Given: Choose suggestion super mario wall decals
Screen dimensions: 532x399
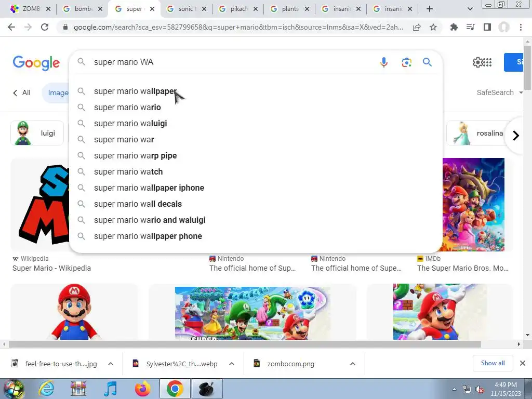Looking at the screenshot, I should coord(256,204).
